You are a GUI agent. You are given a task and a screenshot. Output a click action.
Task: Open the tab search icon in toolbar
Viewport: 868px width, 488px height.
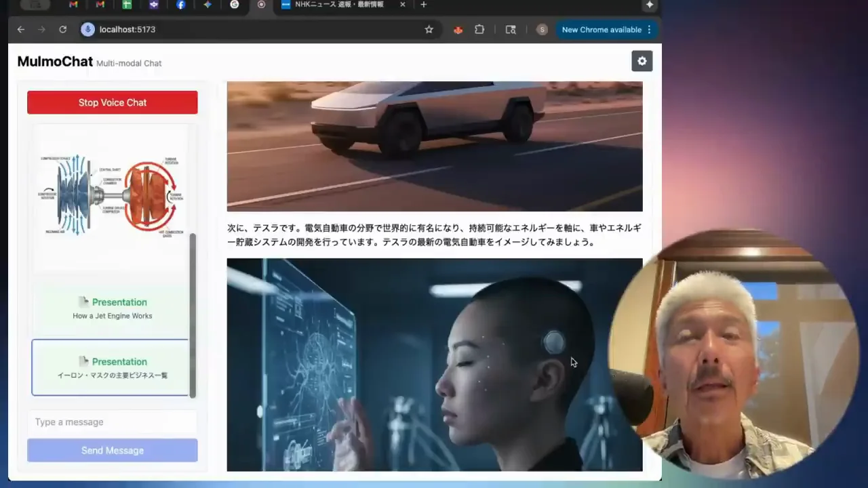pyautogui.click(x=511, y=30)
